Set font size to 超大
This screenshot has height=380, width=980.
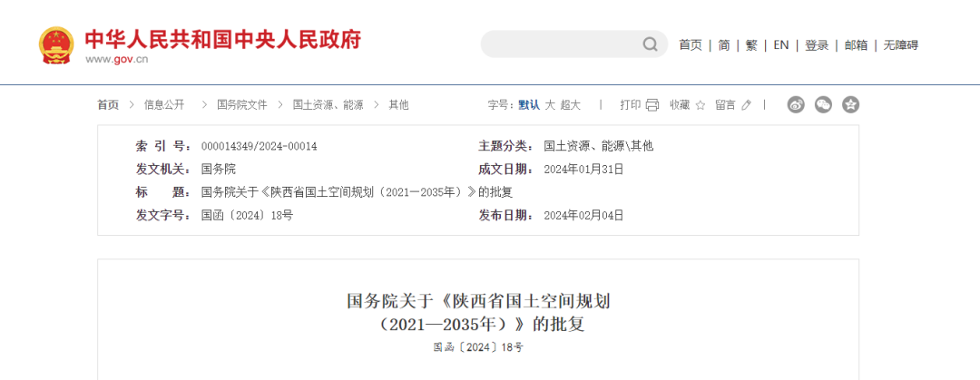tap(570, 105)
